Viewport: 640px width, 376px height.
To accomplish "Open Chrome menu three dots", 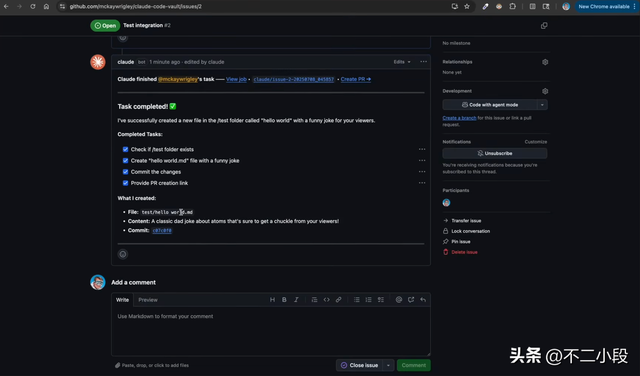I will [x=635, y=7].
